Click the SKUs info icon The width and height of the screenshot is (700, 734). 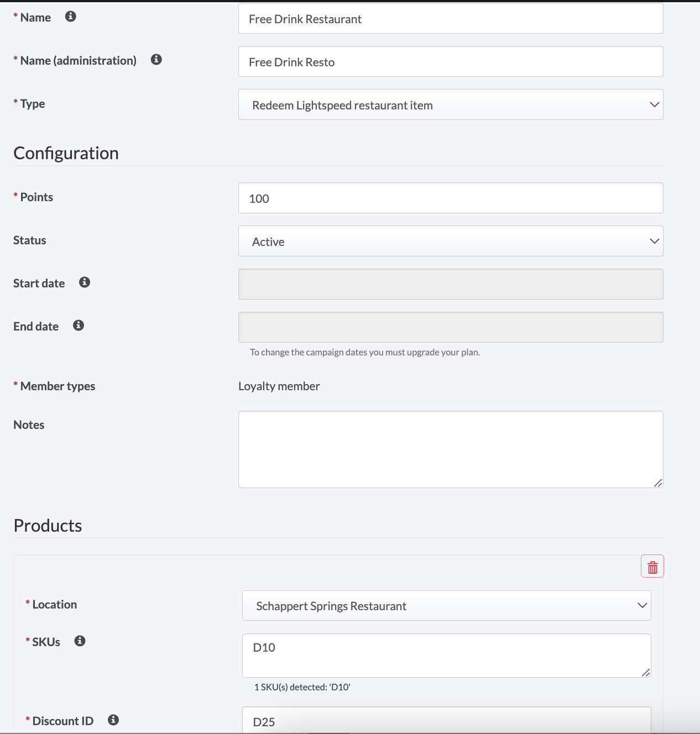(80, 641)
